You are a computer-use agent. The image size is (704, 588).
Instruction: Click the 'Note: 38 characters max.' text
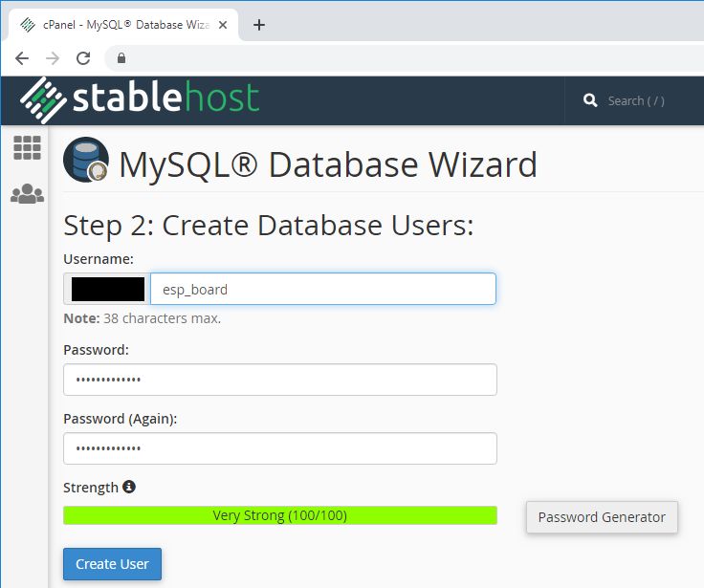pos(143,318)
